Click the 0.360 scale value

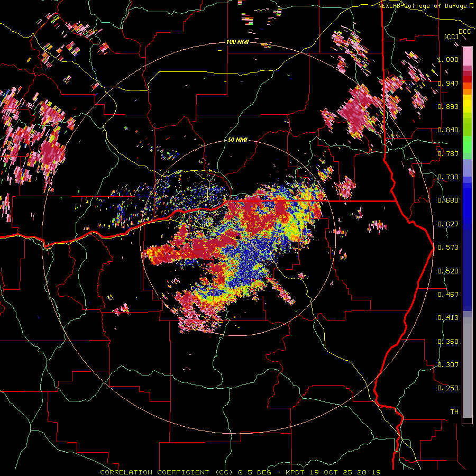(448, 342)
